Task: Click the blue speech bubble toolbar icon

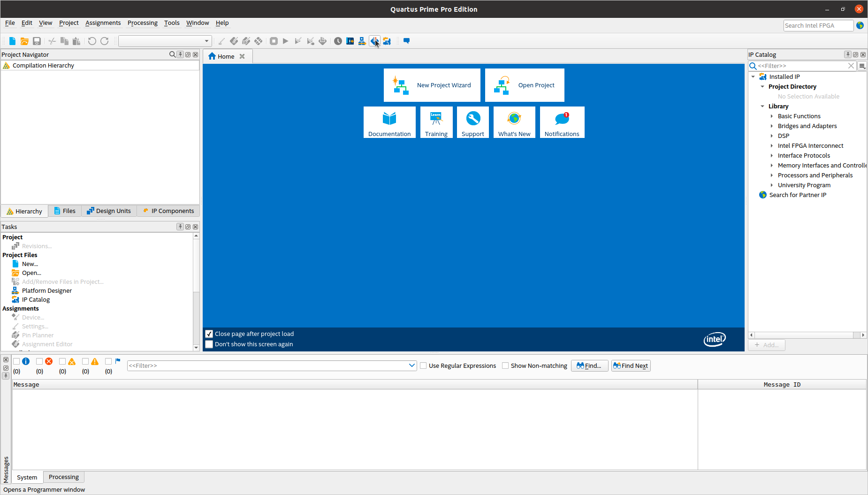Action: point(406,41)
